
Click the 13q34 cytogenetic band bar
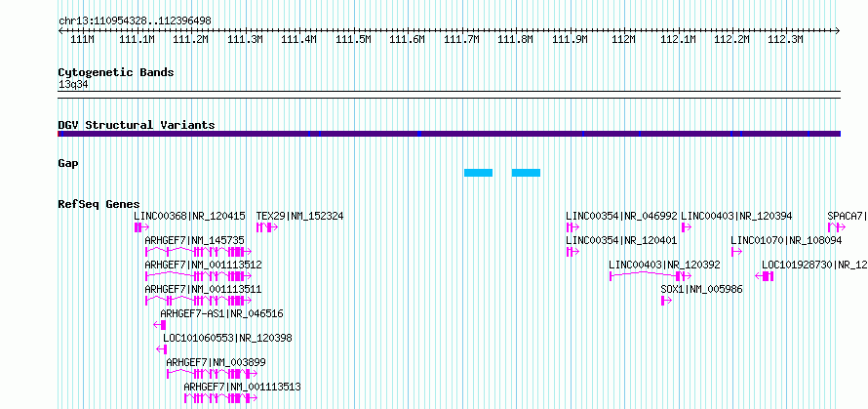(450, 95)
